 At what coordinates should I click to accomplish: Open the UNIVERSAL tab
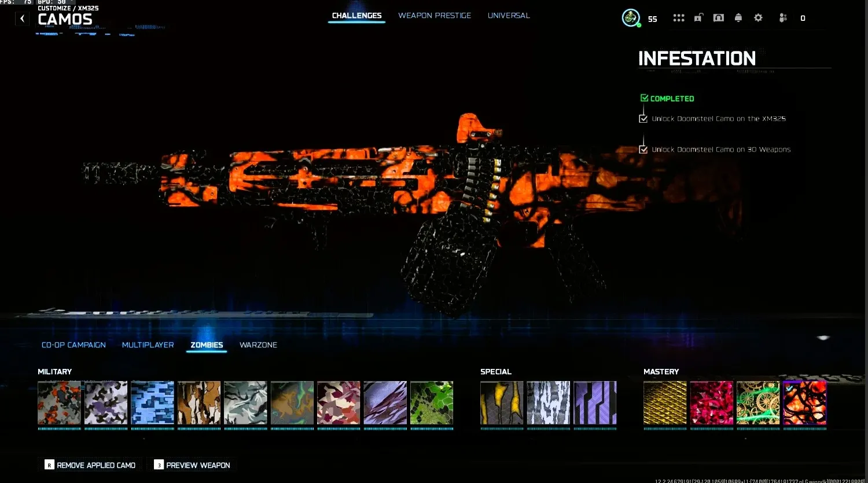[x=509, y=15]
